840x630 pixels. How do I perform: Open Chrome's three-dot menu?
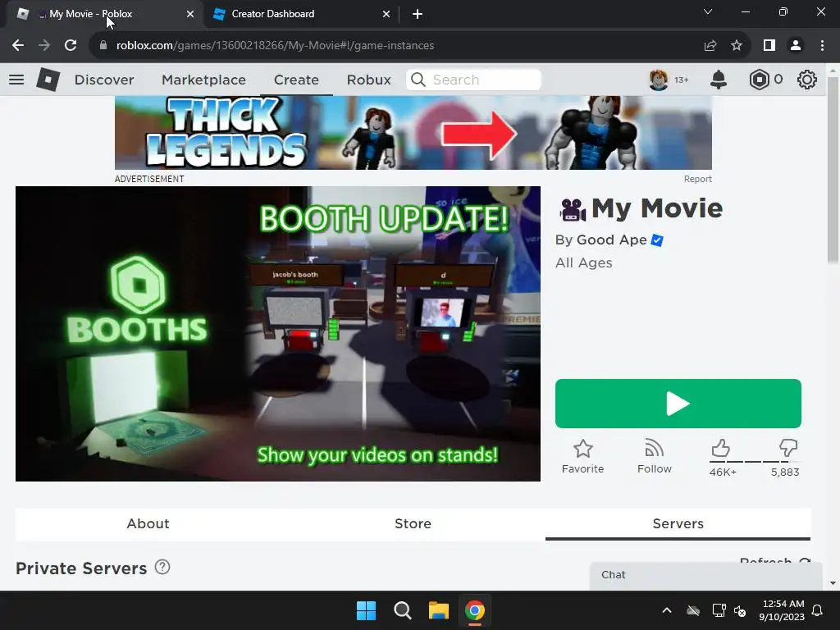(x=822, y=46)
